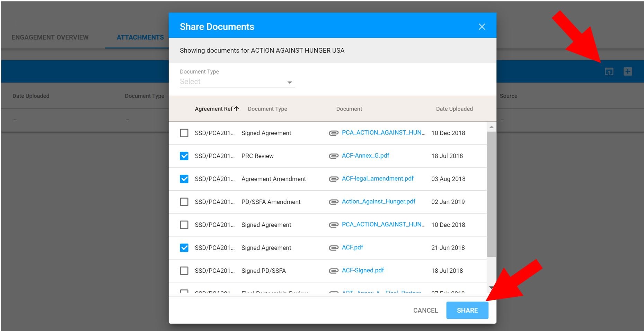
Task: Click the paperclip icon beside PCA_ACTION_AGAINST_HUN document
Action: pos(333,133)
